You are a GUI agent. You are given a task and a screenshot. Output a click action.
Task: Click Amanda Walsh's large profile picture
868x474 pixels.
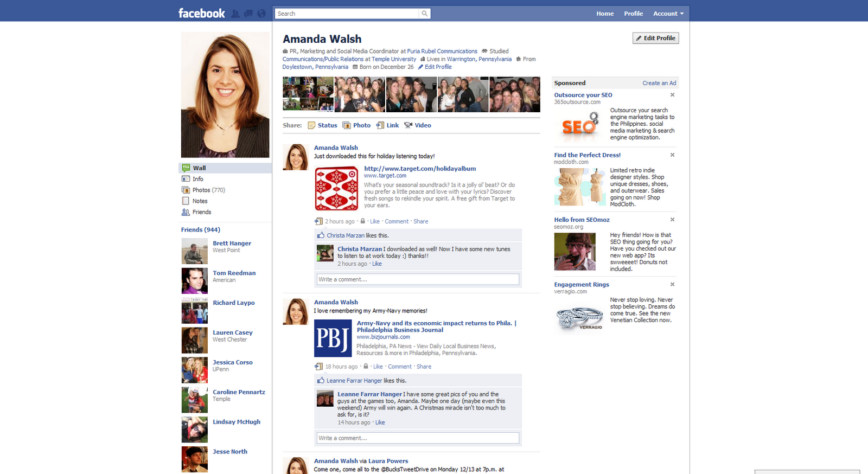(225, 95)
